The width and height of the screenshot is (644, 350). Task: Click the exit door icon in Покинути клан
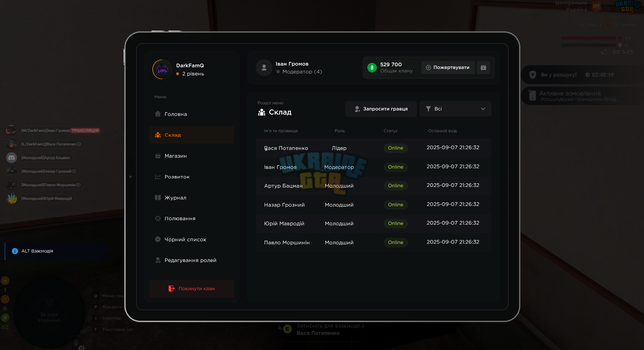pyautogui.click(x=171, y=288)
